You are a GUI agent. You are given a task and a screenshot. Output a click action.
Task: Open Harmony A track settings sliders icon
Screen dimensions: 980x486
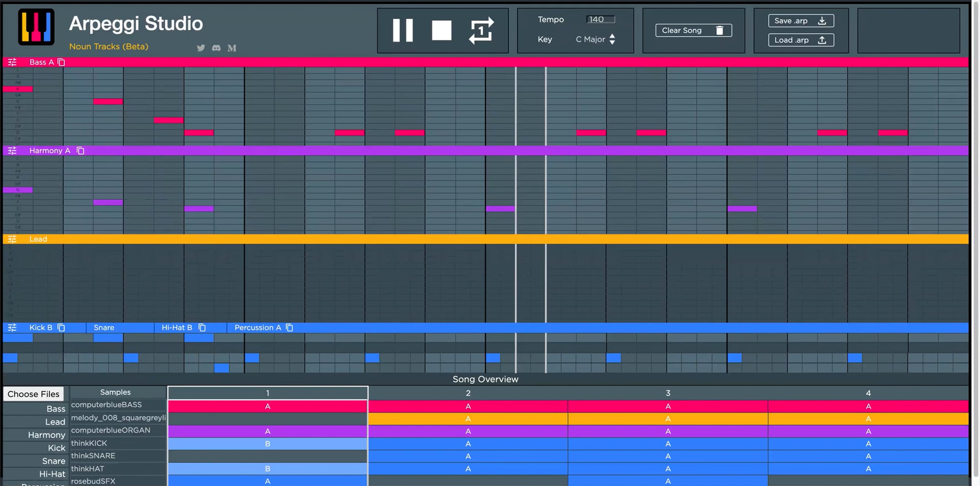coord(12,151)
